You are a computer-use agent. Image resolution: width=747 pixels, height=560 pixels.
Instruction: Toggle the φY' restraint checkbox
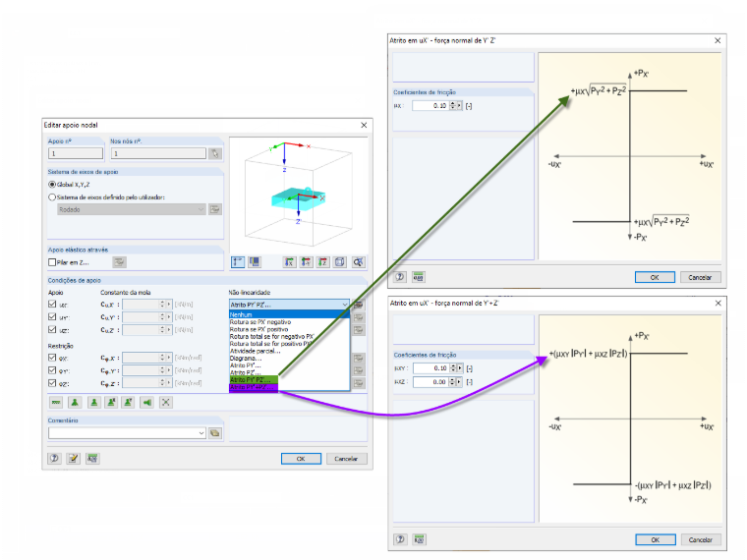pos(52,370)
